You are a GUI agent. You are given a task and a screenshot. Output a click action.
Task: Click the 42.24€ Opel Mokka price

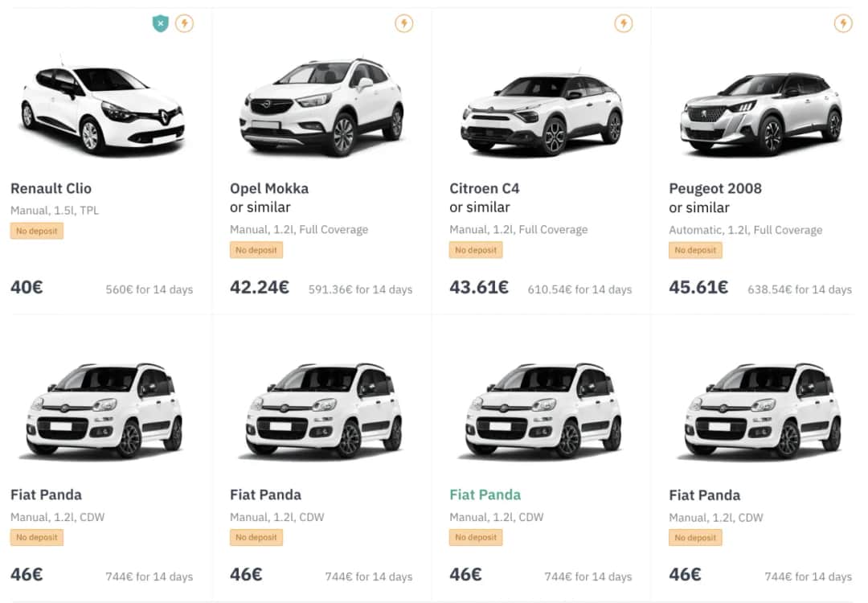pos(260,287)
